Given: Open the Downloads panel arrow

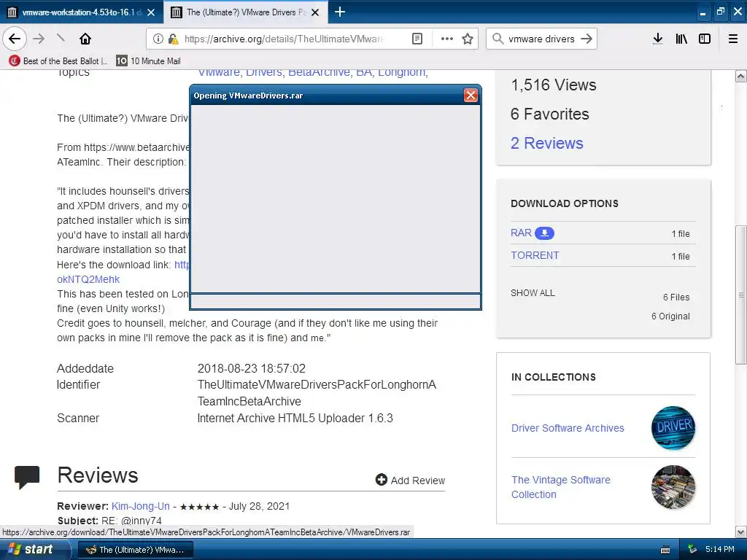Looking at the screenshot, I should coord(657,39).
